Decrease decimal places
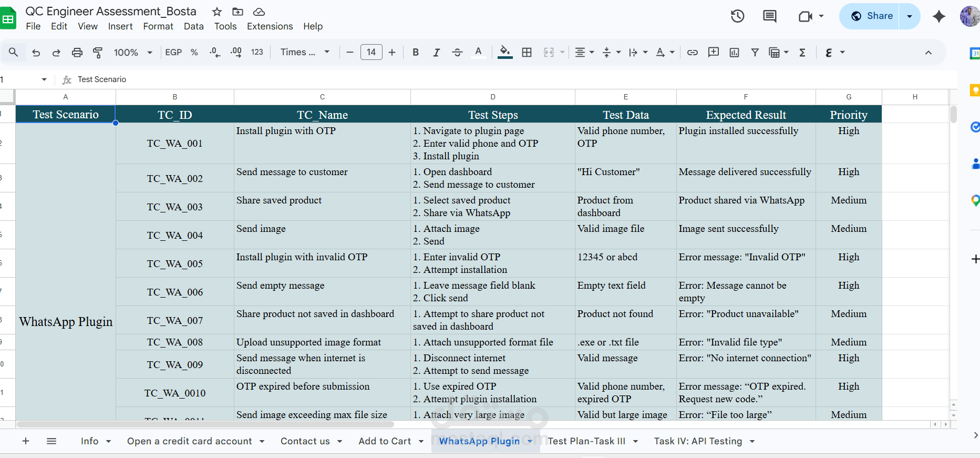This screenshot has height=458, width=980. 215,52
